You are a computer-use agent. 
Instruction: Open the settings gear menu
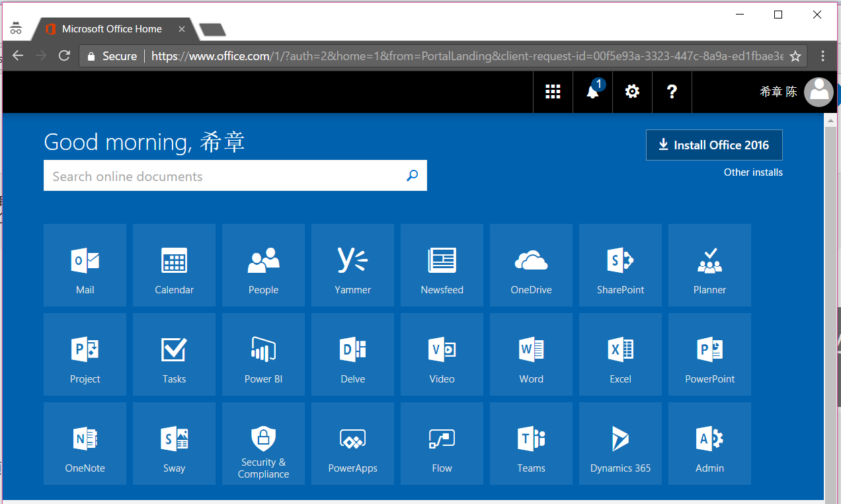click(x=632, y=92)
